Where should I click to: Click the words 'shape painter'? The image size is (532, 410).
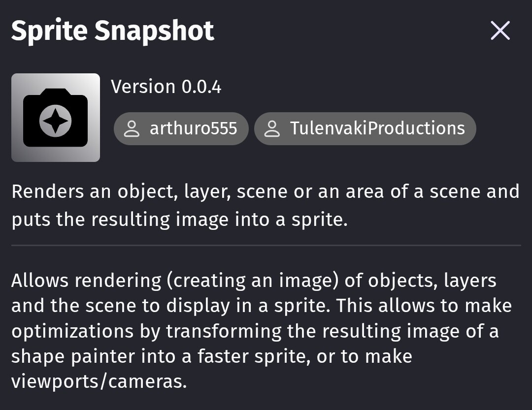73,356
